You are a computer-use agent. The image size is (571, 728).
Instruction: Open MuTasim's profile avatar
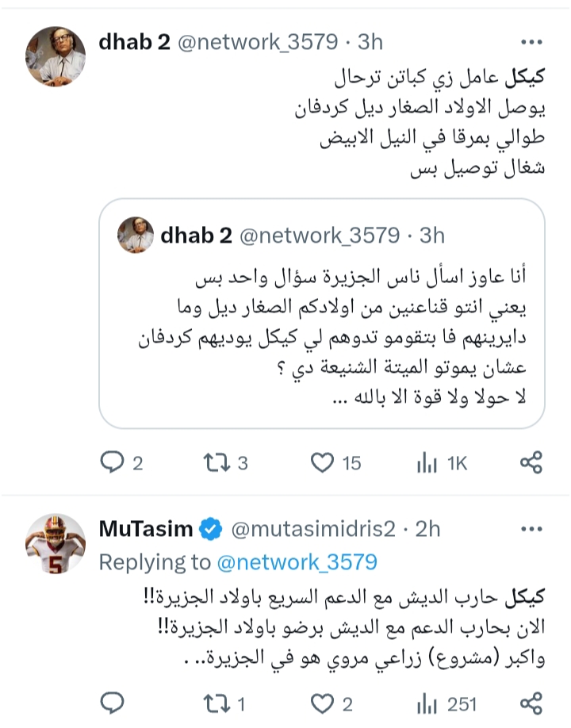click(56, 542)
